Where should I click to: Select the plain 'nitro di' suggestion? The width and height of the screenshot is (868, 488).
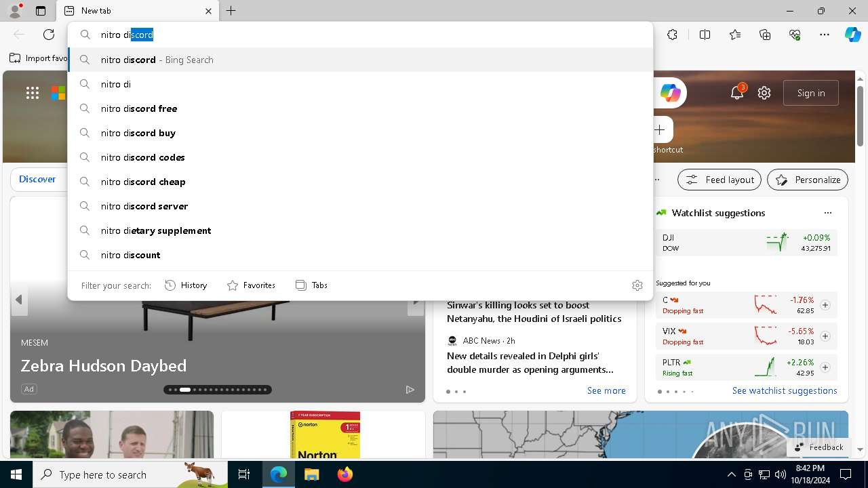361,84
